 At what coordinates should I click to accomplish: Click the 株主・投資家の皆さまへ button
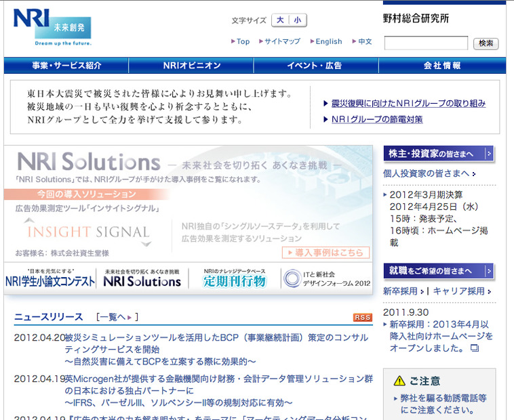click(439, 154)
